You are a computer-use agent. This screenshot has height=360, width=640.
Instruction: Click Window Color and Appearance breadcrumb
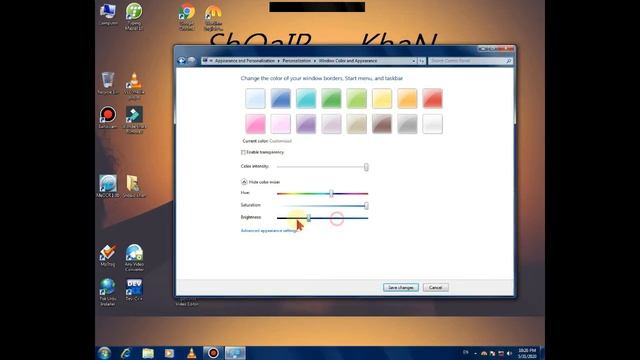pyautogui.click(x=348, y=61)
